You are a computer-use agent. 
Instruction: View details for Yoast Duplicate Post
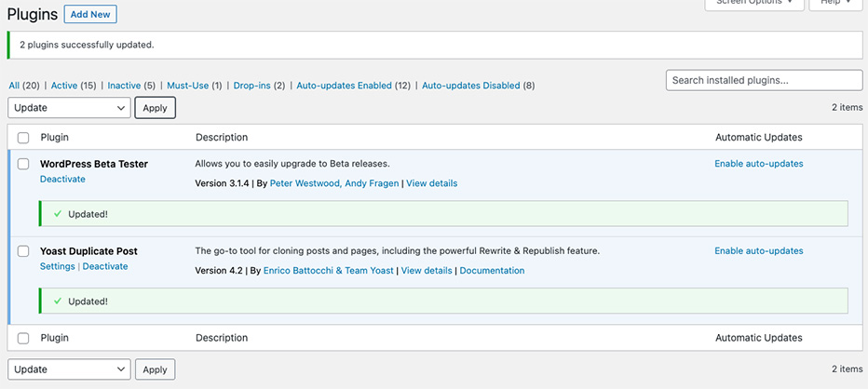pos(427,271)
